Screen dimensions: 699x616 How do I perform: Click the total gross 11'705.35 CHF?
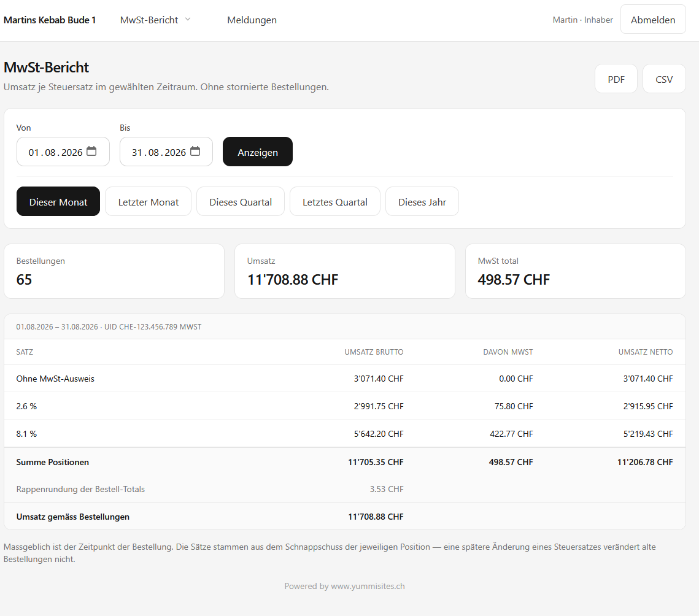(x=376, y=462)
